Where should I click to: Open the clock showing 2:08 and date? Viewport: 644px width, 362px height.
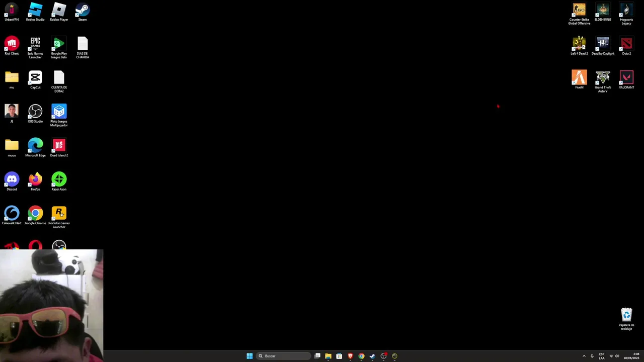pyautogui.click(x=631, y=356)
